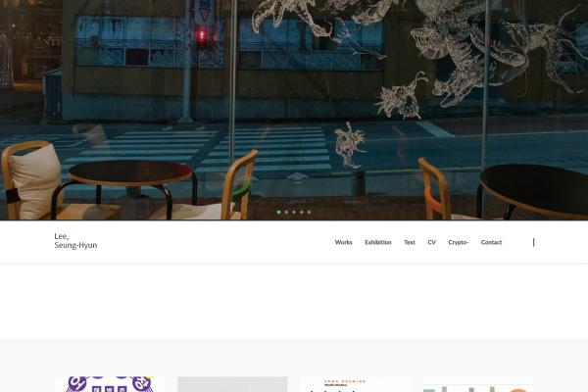The width and height of the screenshot is (588, 392).
Task: Select the fifth slideshow dot
Action: pos(309,212)
